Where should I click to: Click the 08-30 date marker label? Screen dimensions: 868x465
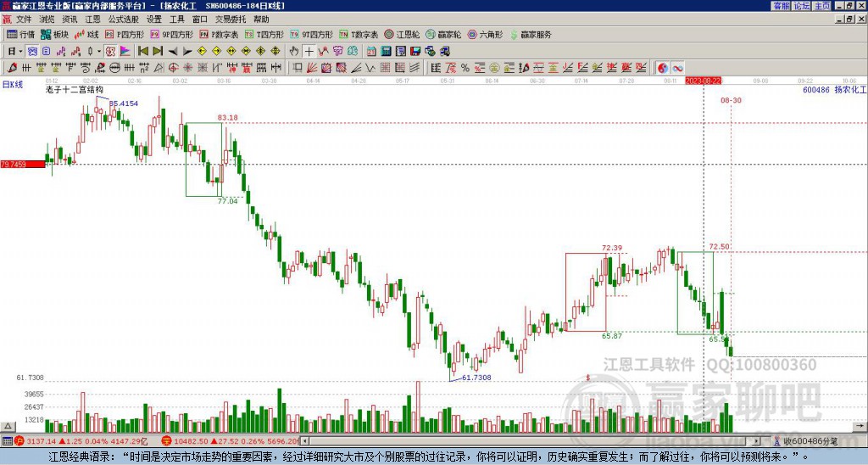pos(731,100)
